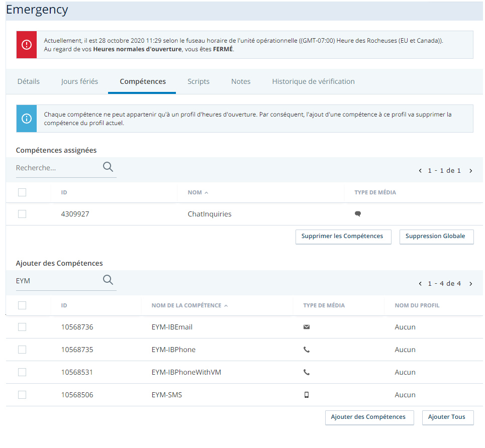
Task: Click Aucun profile in EYM-IBEmail row
Action: pyautogui.click(x=405, y=327)
